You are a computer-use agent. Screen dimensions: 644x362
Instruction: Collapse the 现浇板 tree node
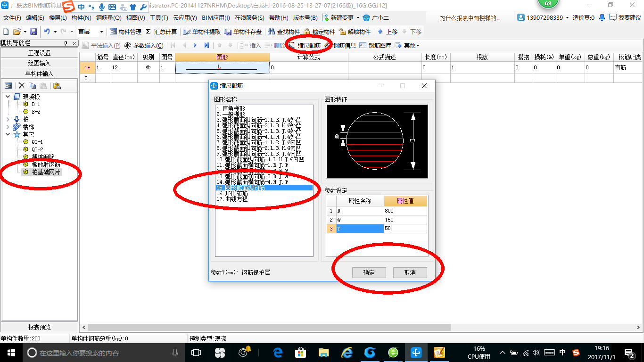coord(8,97)
